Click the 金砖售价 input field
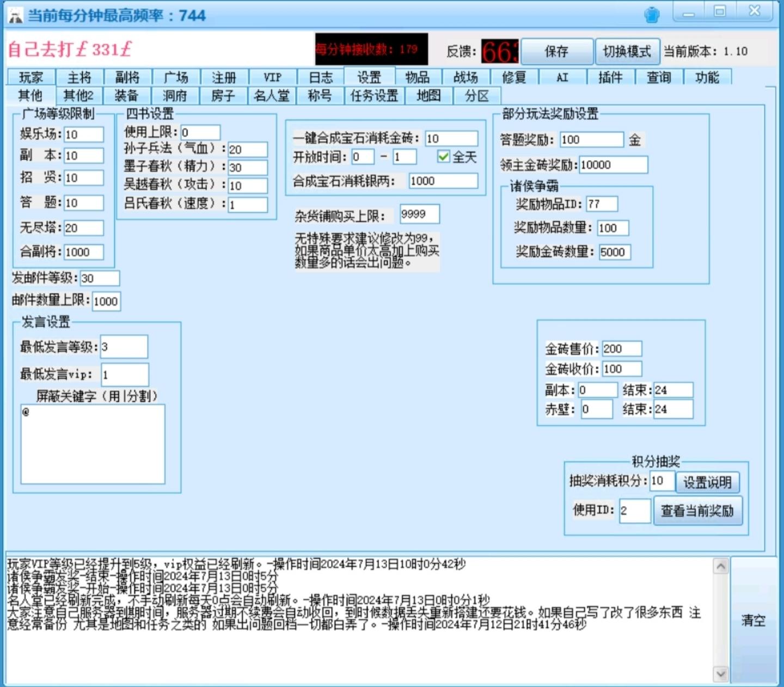Screen dimensions: 784x687 [x=622, y=348]
